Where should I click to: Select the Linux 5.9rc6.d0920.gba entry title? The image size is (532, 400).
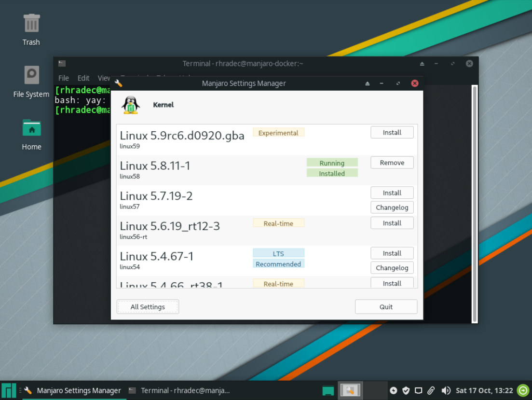182,136
